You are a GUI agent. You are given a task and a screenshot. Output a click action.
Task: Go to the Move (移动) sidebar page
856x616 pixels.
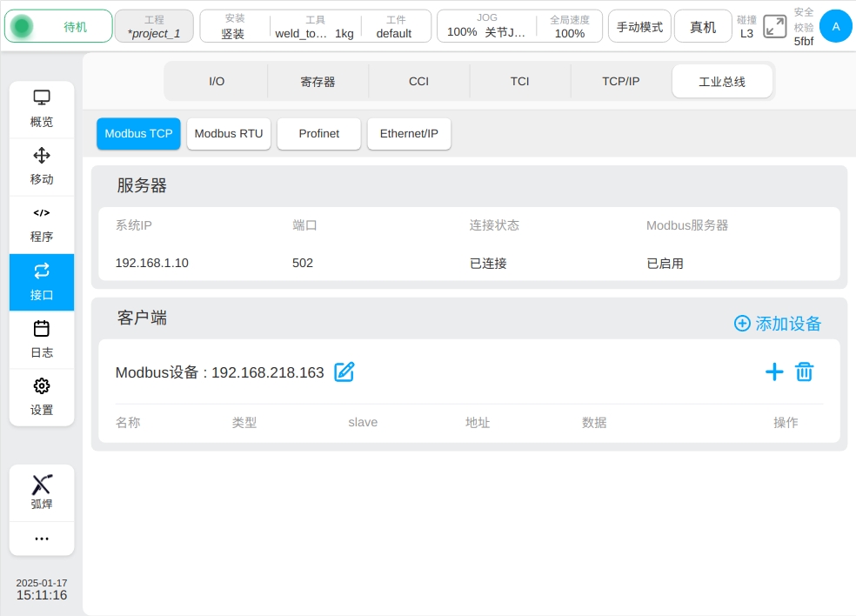click(x=42, y=166)
